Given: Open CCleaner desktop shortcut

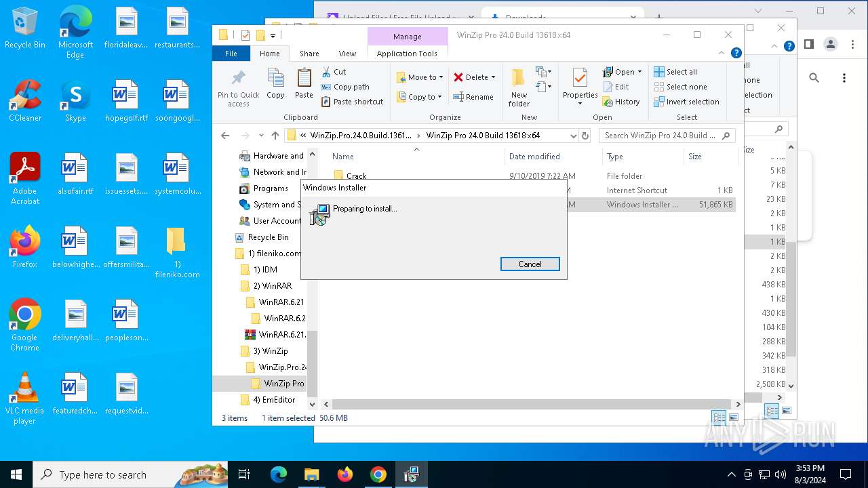Looking at the screenshot, I should tap(25, 101).
